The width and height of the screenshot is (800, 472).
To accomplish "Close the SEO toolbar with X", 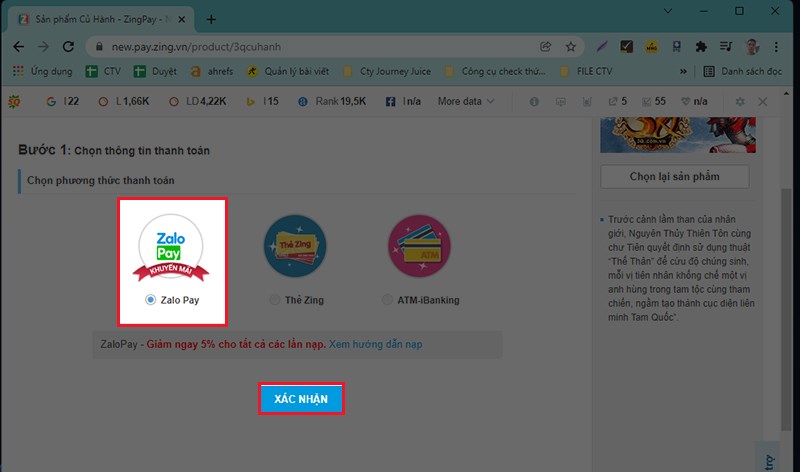I will (763, 102).
